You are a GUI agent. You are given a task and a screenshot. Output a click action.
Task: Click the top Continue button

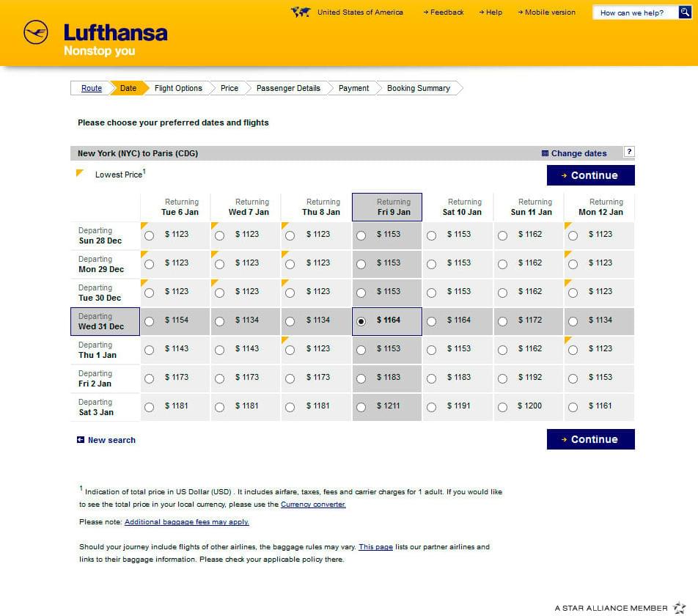[x=591, y=175]
